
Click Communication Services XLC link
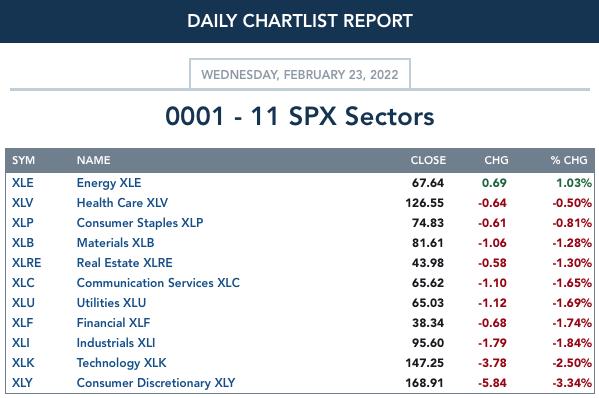pyautogui.click(x=158, y=283)
